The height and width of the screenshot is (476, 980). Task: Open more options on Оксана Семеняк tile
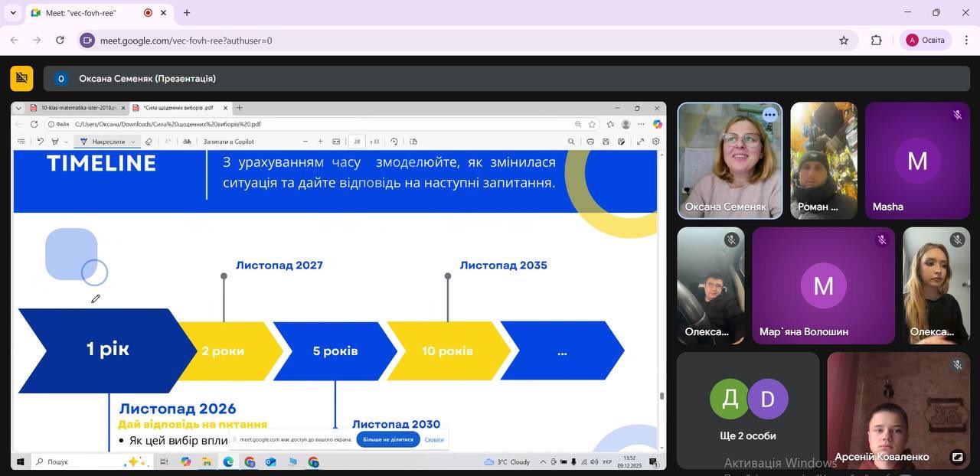pos(769,115)
